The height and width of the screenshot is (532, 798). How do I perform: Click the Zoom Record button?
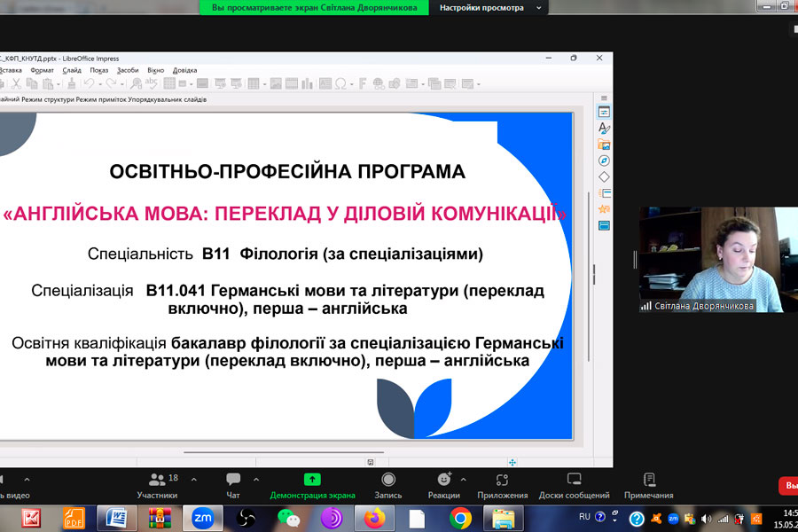(387, 484)
